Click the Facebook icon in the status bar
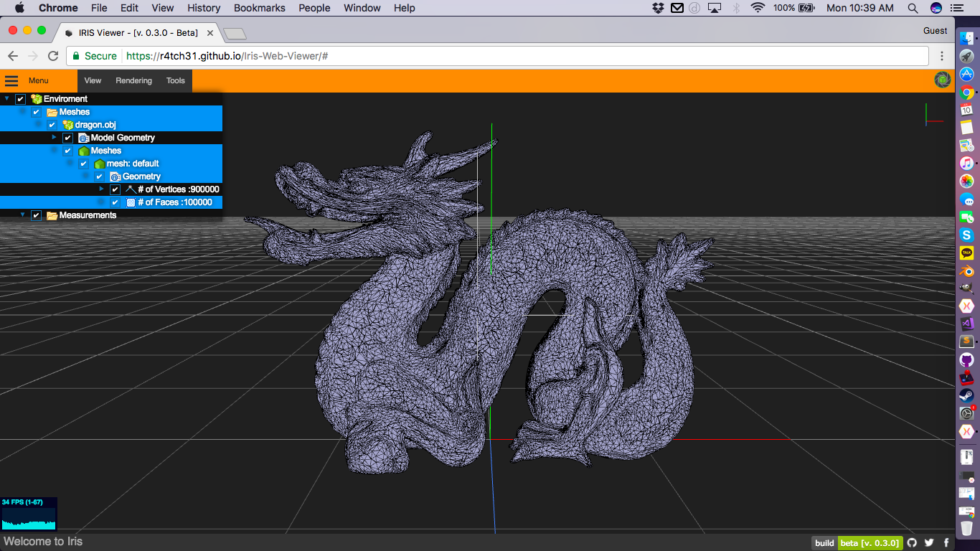 (x=946, y=543)
